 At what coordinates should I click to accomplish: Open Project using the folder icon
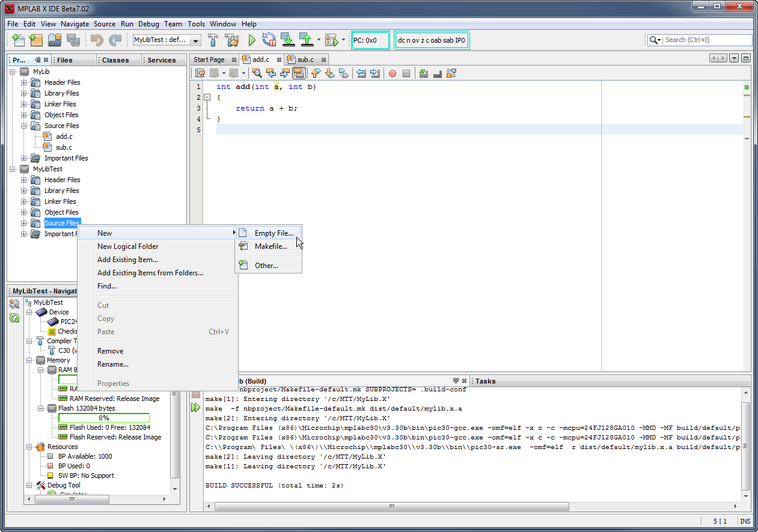(55, 40)
